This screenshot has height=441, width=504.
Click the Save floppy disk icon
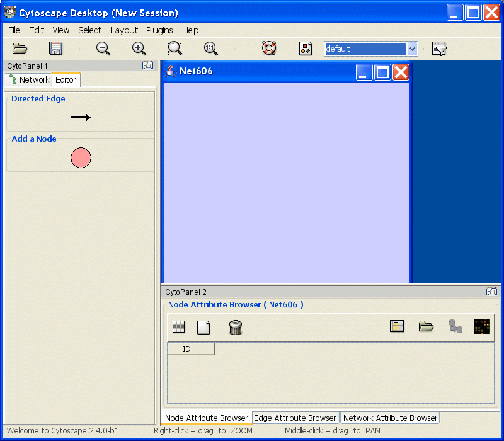55,49
